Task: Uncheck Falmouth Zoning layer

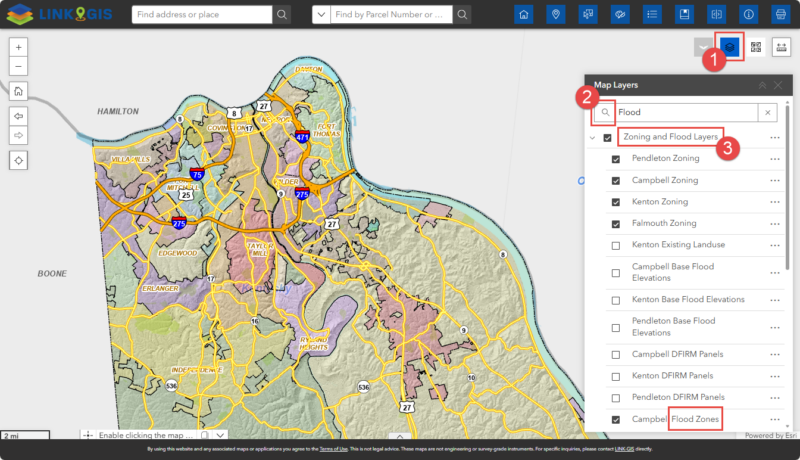Action: pyautogui.click(x=616, y=224)
